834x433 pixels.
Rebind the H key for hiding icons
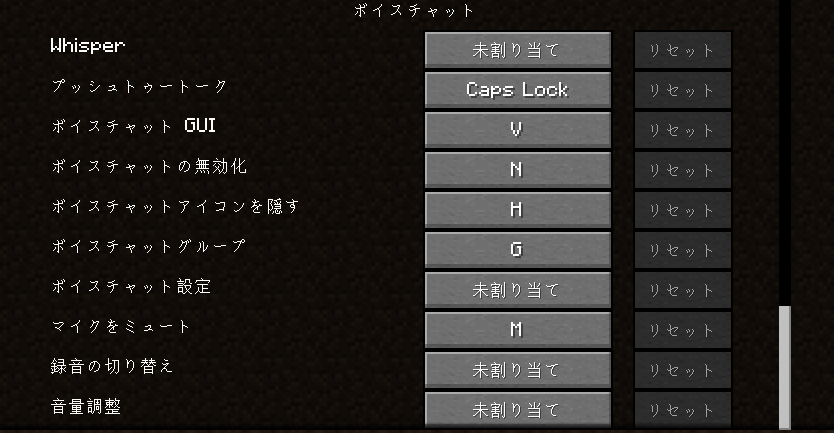[518, 210]
